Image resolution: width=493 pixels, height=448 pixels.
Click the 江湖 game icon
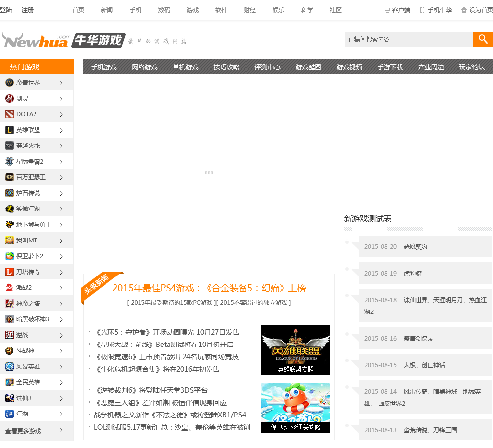point(10,414)
